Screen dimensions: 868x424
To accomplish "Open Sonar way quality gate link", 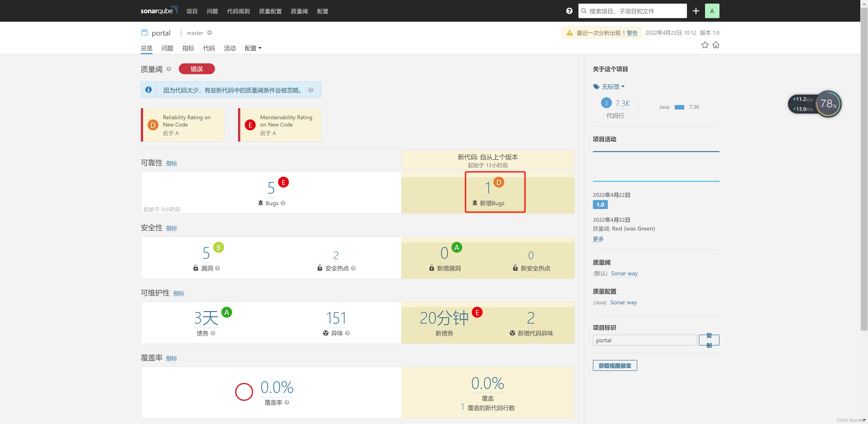I will pos(624,273).
